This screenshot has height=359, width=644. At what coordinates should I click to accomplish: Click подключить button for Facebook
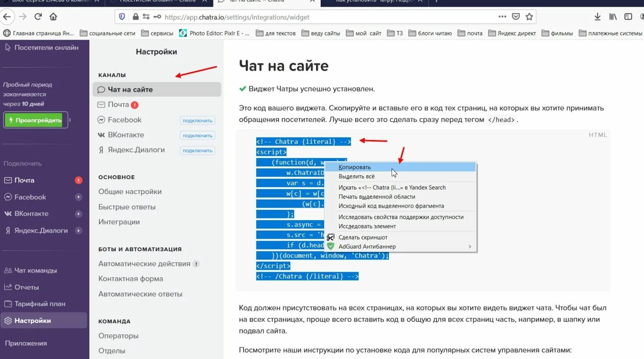click(197, 120)
